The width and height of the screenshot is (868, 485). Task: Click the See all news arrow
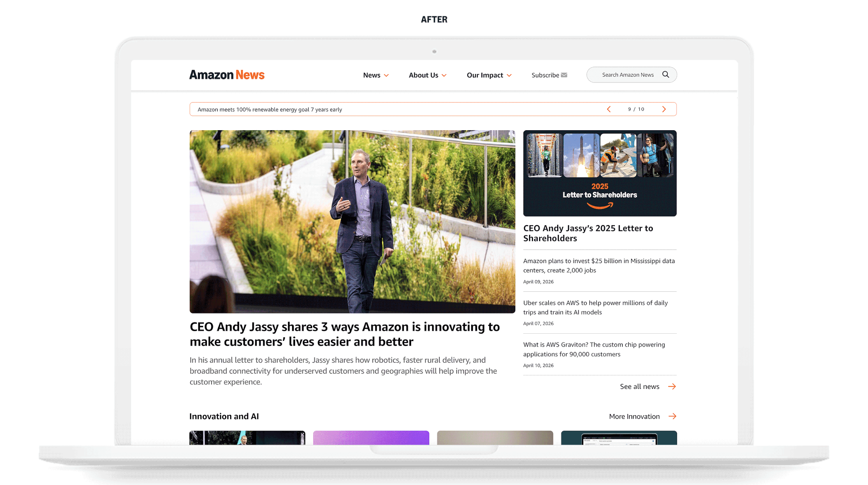click(672, 386)
